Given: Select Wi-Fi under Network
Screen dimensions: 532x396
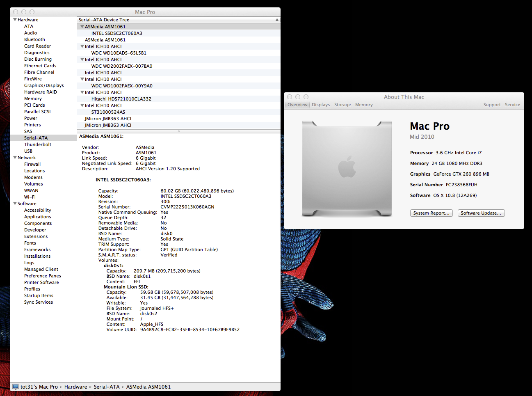Looking at the screenshot, I should pyautogui.click(x=30, y=197).
